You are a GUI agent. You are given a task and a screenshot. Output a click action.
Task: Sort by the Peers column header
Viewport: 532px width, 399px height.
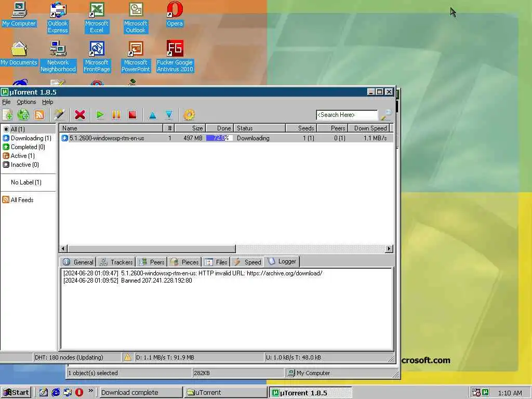tap(332, 128)
